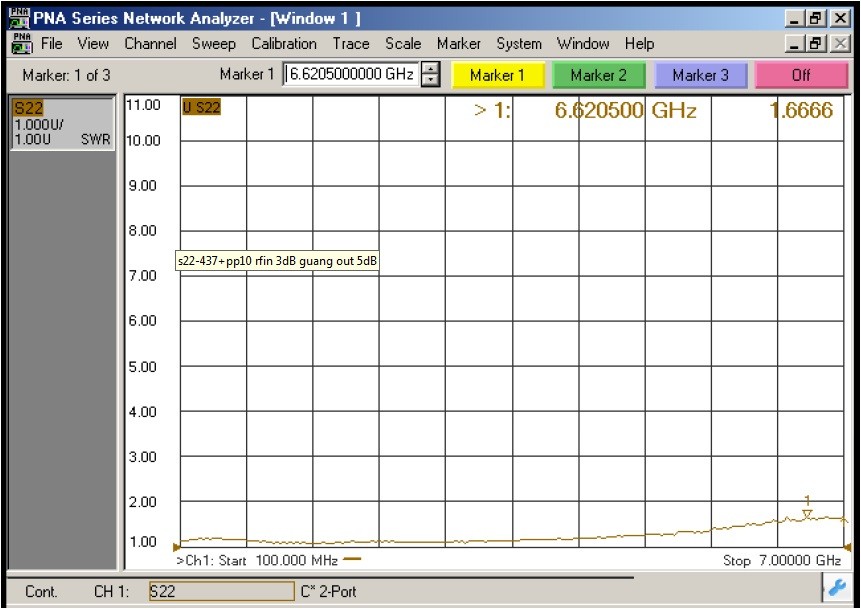Close the PNA Series Network Analyzer window
The image size is (861, 609).
840,18
